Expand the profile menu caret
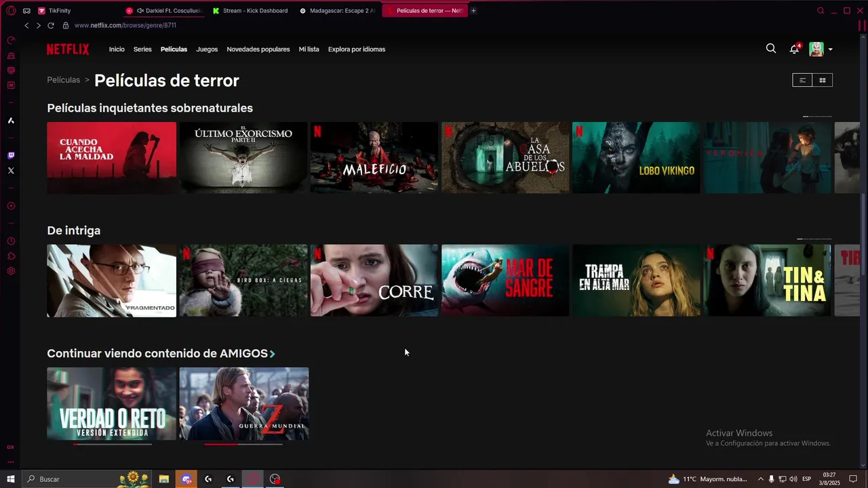Screen dimensions: 868x488 (830, 49)
